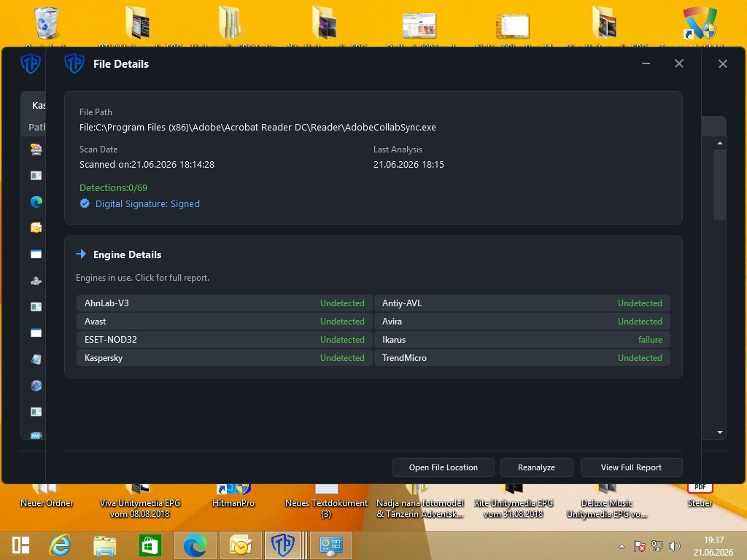The width and height of the screenshot is (747, 560).
Task: Select the Avast engine row
Action: coord(225,322)
